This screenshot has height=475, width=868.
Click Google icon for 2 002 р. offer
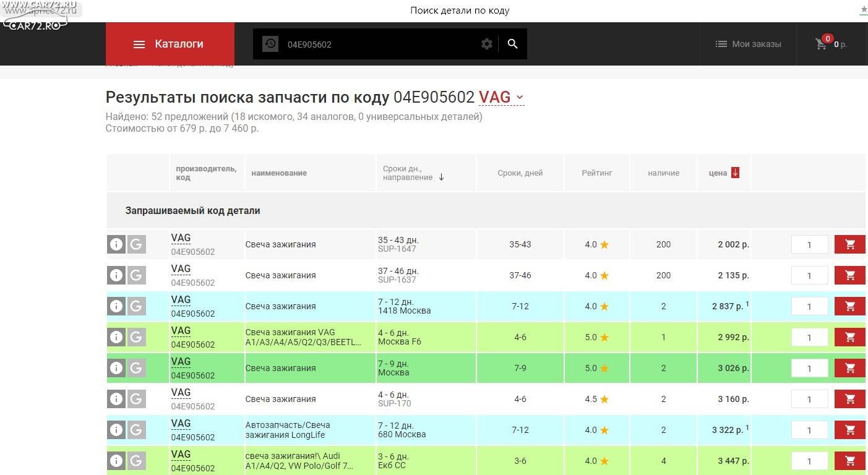(137, 244)
